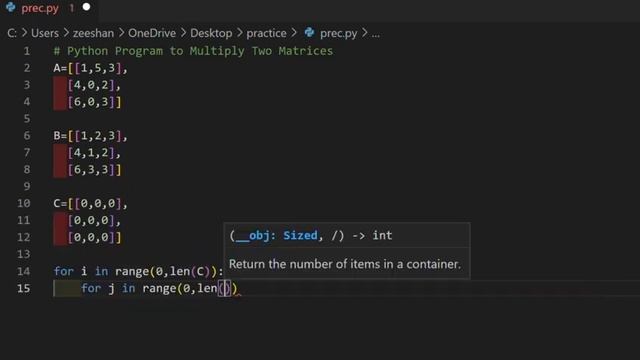Click 'for i in range(0,len(C)):' line
The image size is (640, 360).
click(138, 271)
